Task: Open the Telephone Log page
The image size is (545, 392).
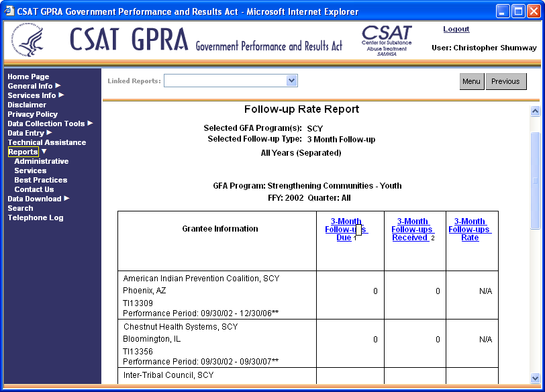Action: tap(36, 217)
